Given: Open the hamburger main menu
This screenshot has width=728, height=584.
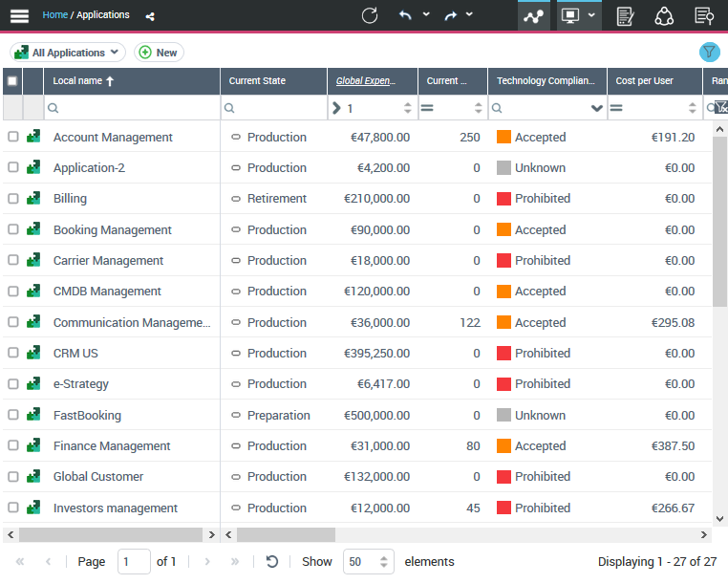Looking at the screenshot, I should (19, 15).
